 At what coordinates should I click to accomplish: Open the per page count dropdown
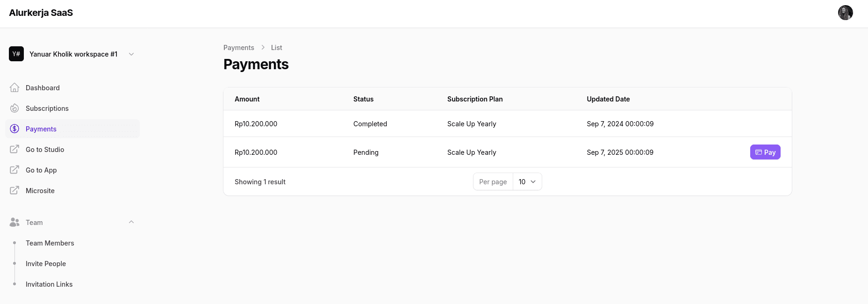(x=527, y=182)
